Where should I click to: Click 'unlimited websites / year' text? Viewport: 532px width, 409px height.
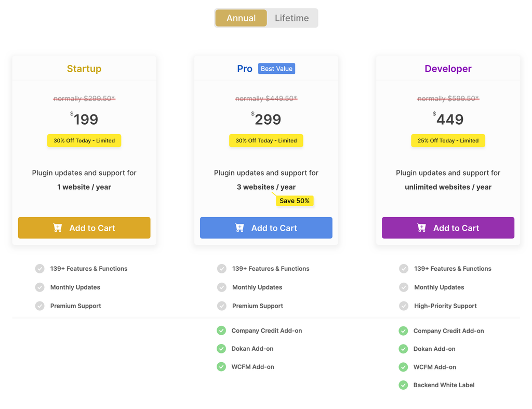448,187
